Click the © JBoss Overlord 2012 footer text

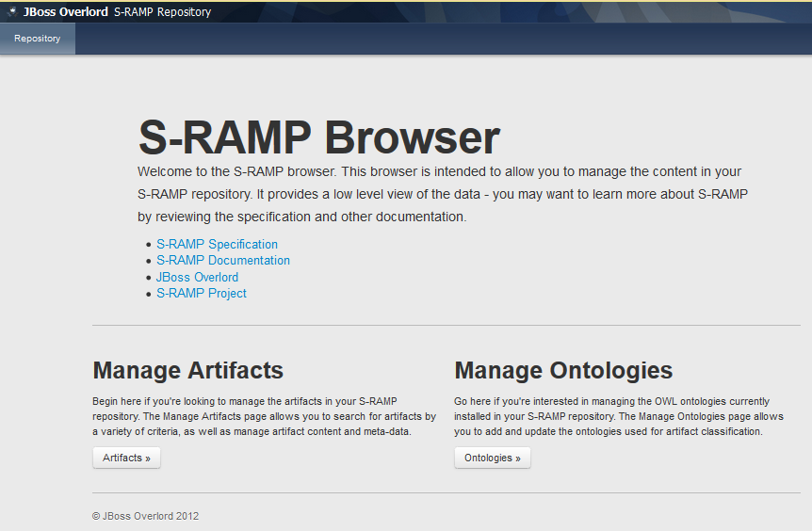(145, 516)
